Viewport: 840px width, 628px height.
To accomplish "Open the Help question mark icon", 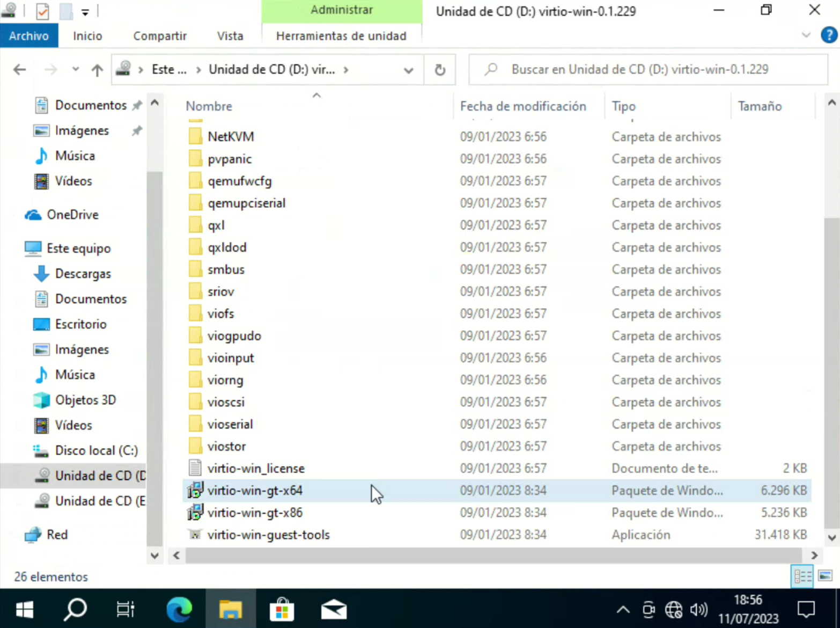I will click(829, 35).
